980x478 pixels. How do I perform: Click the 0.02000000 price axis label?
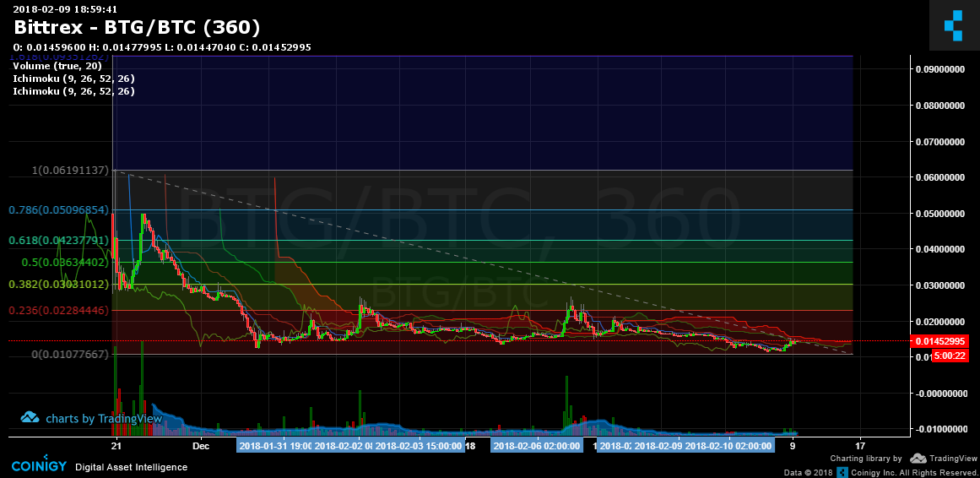coord(940,322)
